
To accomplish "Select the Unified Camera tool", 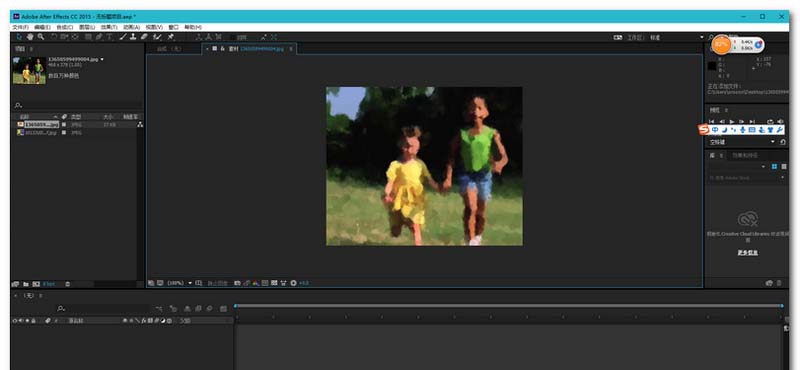I will [x=64, y=37].
